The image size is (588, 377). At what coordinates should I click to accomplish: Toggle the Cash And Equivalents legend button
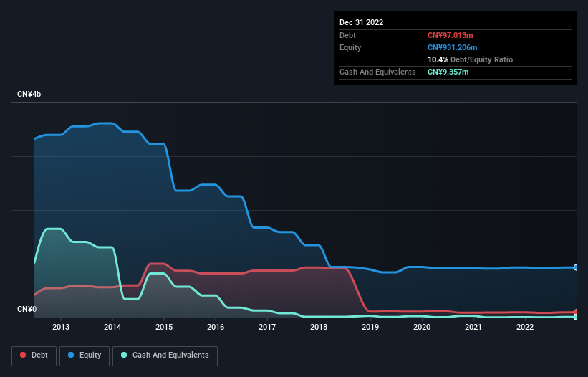pos(165,355)
